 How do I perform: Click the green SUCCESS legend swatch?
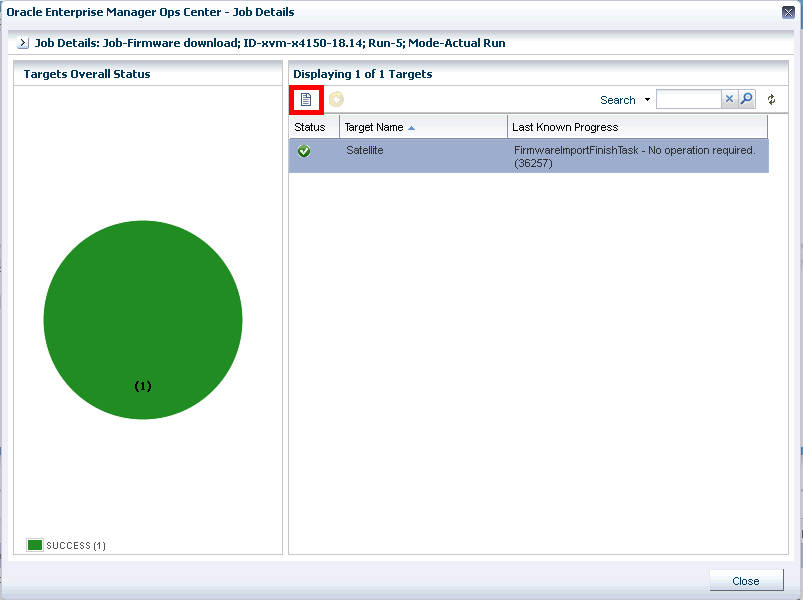tap(35, 545)
